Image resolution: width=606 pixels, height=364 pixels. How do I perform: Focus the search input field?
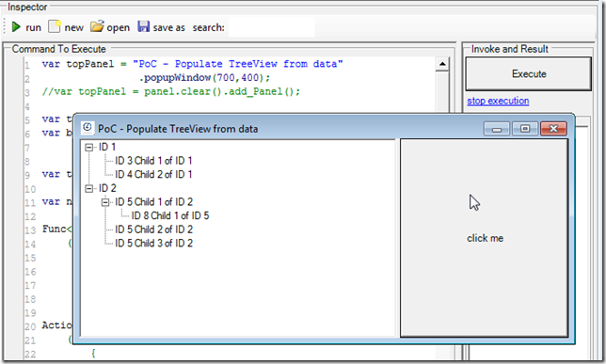pos(271,27)
